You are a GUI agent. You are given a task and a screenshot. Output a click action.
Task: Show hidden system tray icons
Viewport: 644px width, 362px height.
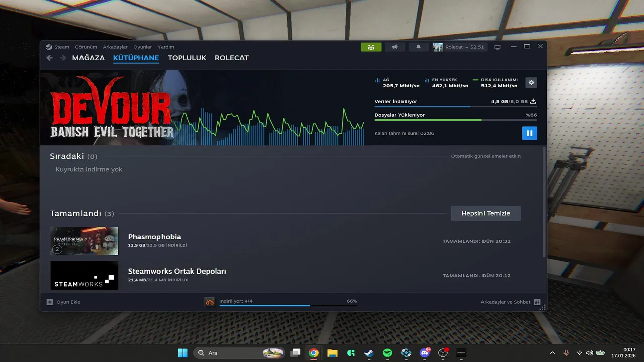coord(552,353)
